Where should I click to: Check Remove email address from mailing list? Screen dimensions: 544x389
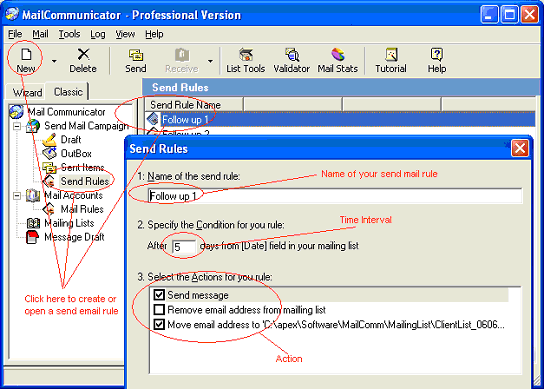click(159, 310)
